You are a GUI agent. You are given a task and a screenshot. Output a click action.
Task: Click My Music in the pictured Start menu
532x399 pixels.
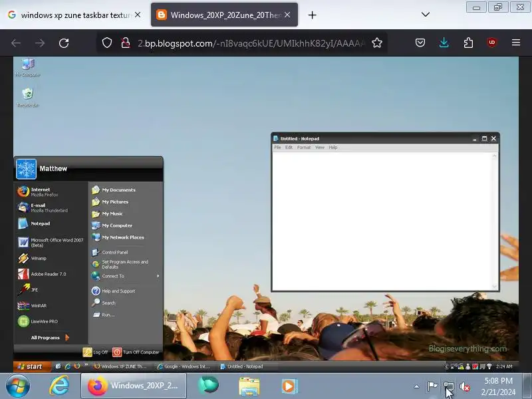click(x=112, y=213)
